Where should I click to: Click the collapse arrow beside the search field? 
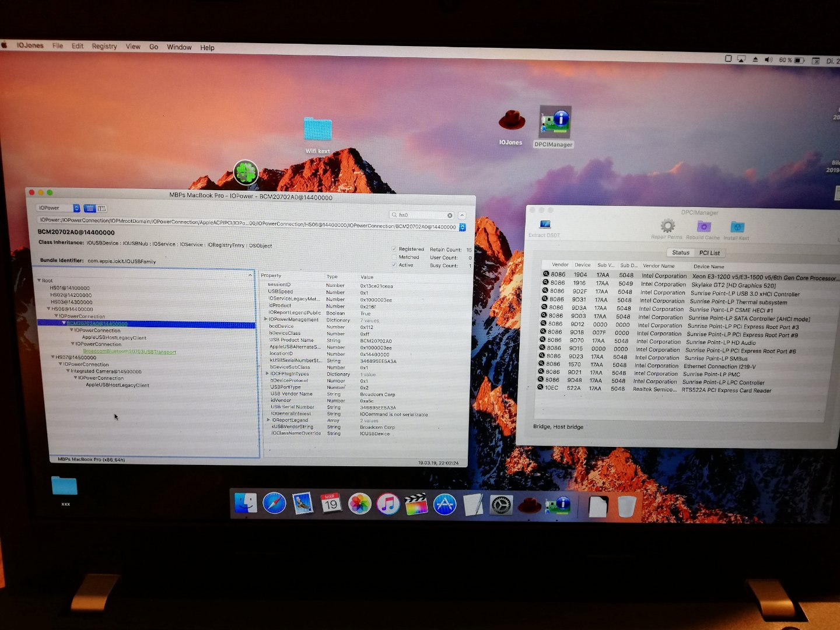462,215
